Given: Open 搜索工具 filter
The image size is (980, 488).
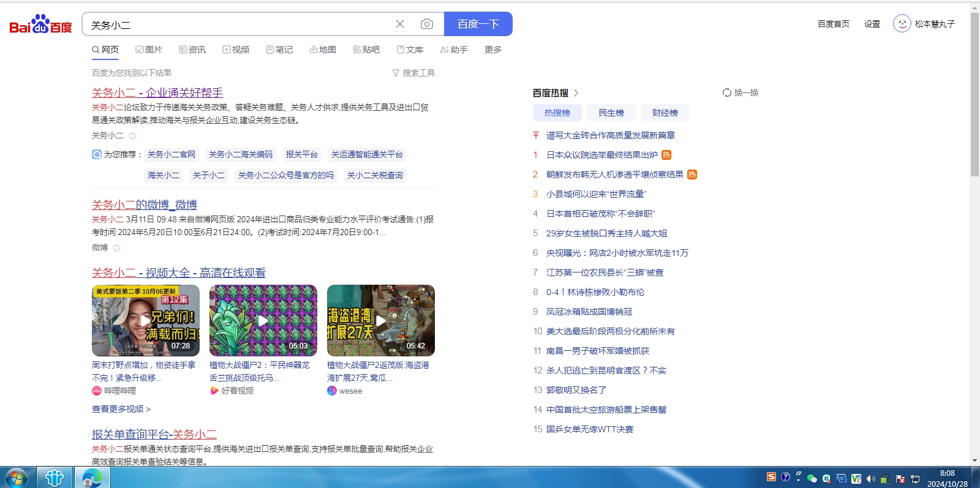Looking at the screenshot, I should (x=413, y=73).
